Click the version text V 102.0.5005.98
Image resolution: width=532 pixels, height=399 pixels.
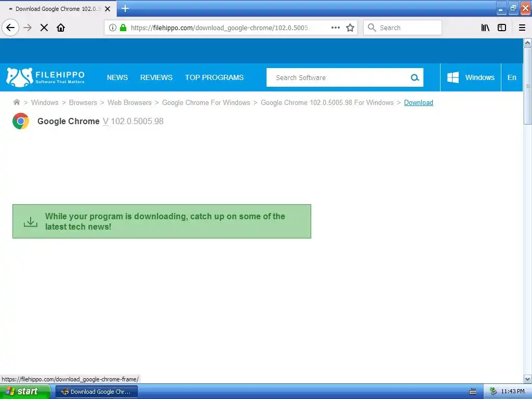(133, 121)
